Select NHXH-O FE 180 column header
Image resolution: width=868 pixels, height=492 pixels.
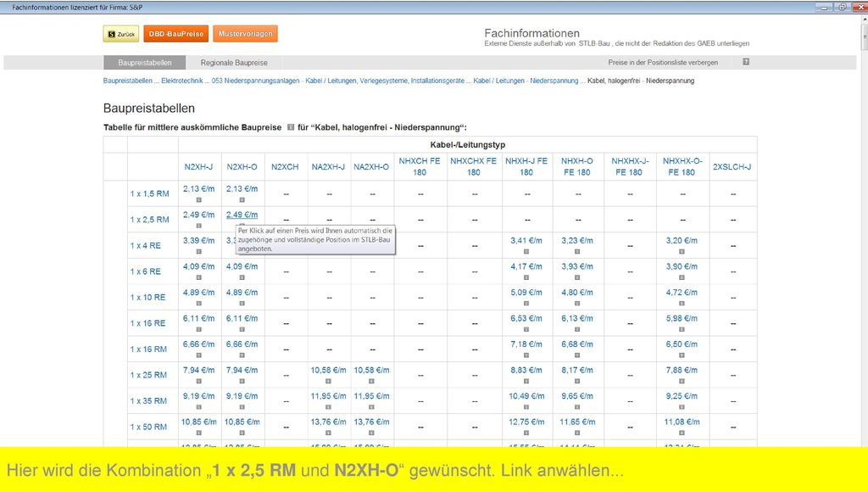tap(576, 167)
